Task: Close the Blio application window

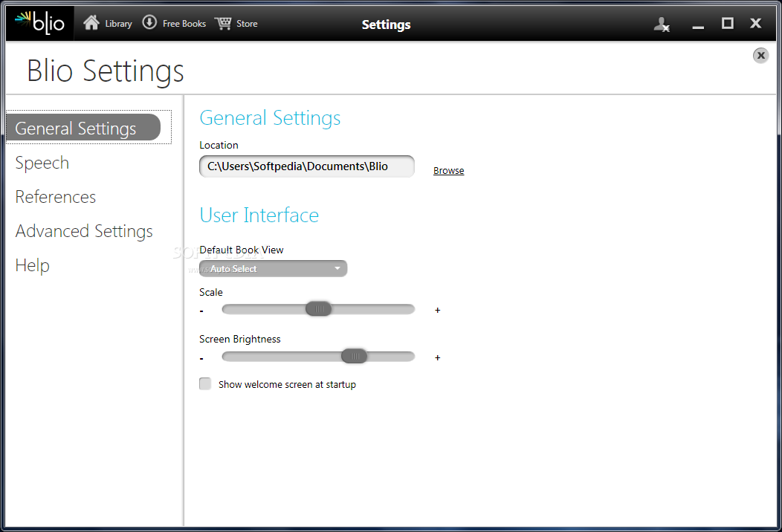Action: coord(755,23)
